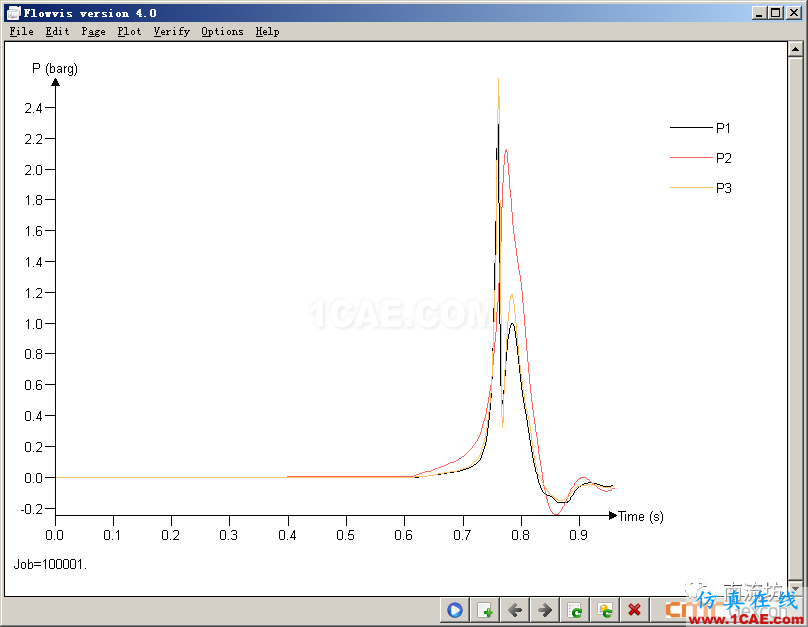Go to next page with right arrow
The width and height of the screenshot is (808, 627).
545,610
